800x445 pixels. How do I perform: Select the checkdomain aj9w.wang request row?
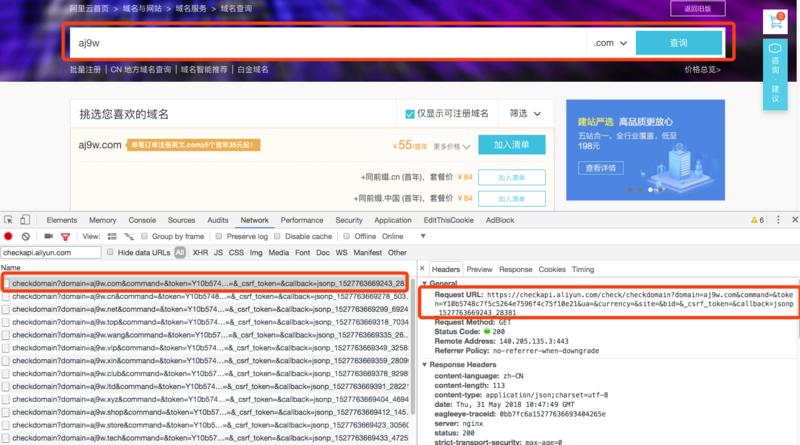click(205, 335)
